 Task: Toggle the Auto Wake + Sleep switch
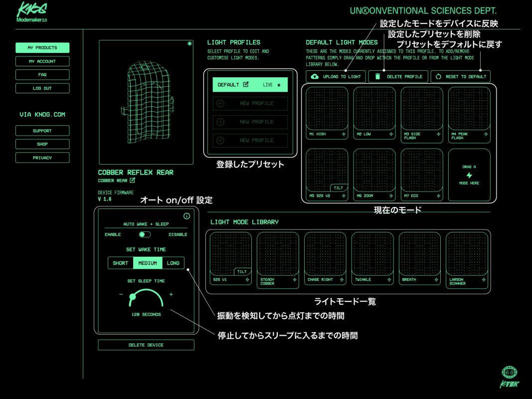(145, 234)
